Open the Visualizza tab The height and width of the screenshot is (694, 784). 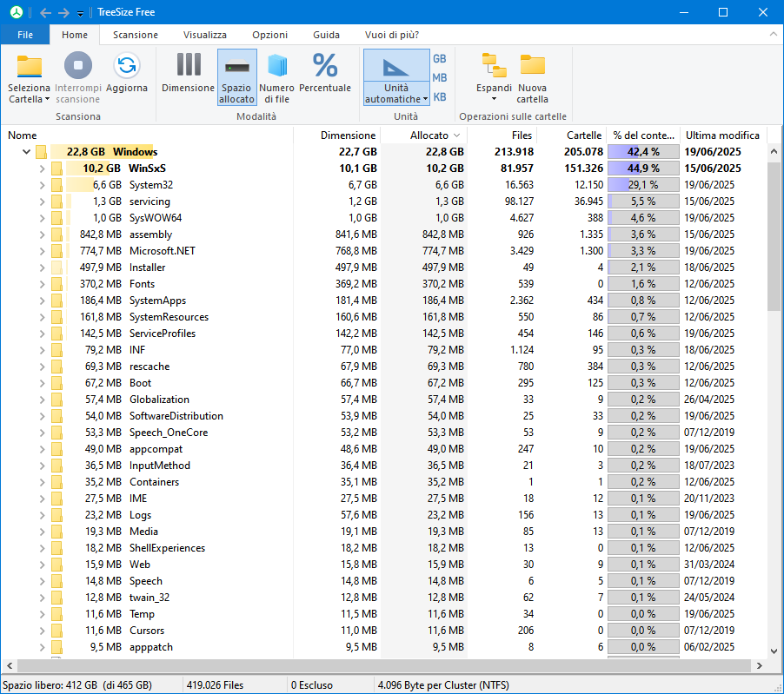click(205, 35)
